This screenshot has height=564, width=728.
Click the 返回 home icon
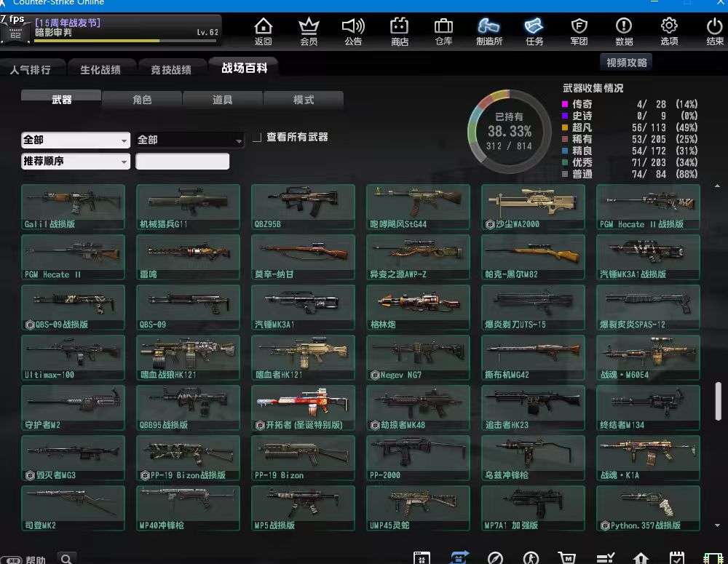point(264,31)
